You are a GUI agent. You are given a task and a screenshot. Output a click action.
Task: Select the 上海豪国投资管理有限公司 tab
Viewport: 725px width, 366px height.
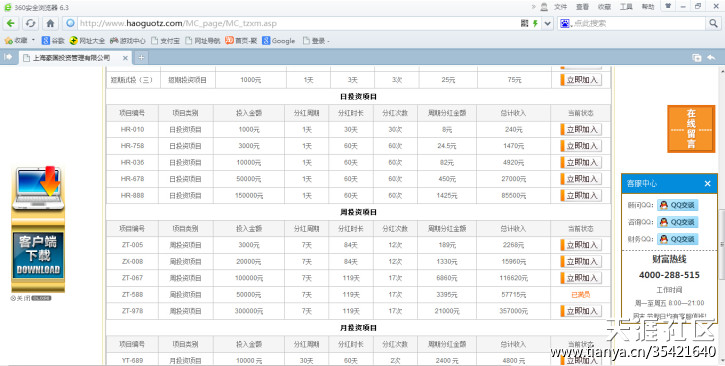(x=72, y=58)
